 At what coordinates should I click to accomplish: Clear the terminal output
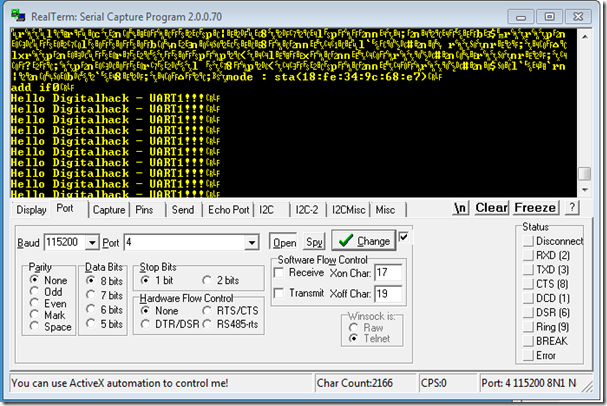[492, 208]
